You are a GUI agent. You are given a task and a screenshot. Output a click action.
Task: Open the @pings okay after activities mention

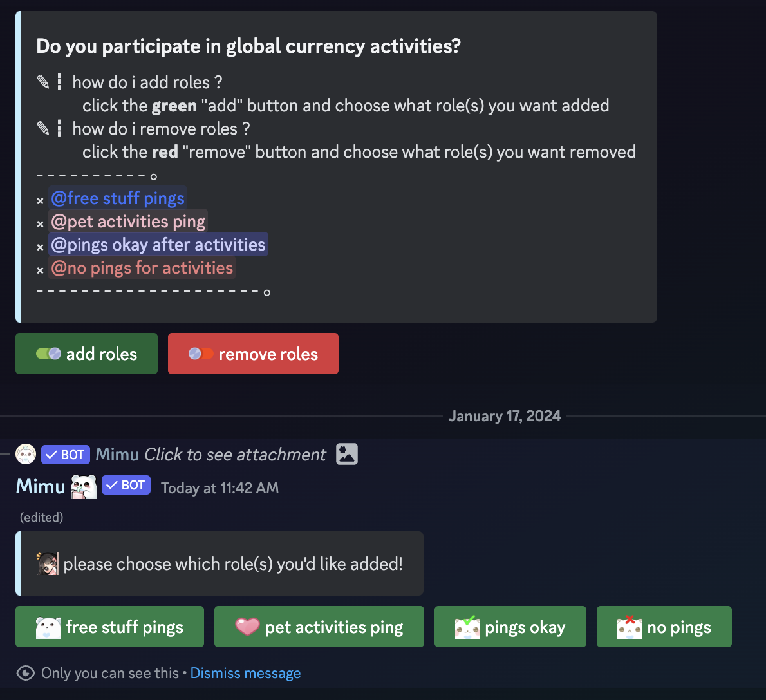(158, 245)
